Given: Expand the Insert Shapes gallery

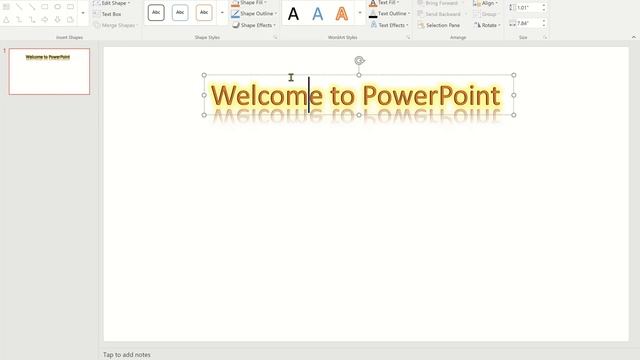Looking at the screenshot, I should click(83, 13).
